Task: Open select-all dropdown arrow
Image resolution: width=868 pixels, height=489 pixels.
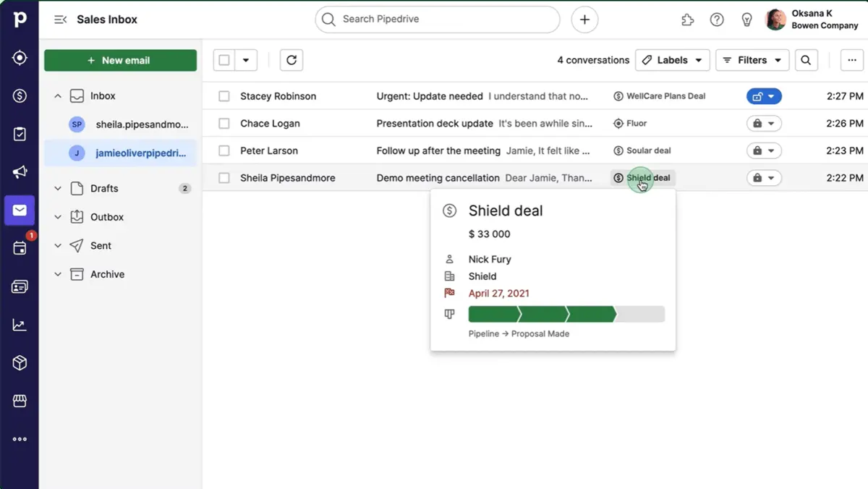Action: coord(246,60)
